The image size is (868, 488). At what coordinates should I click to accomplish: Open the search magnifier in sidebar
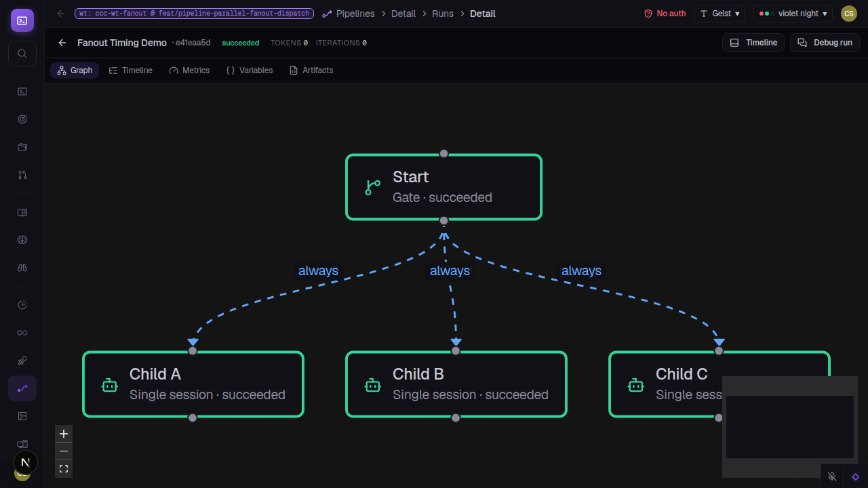click(x=22, y=54)
